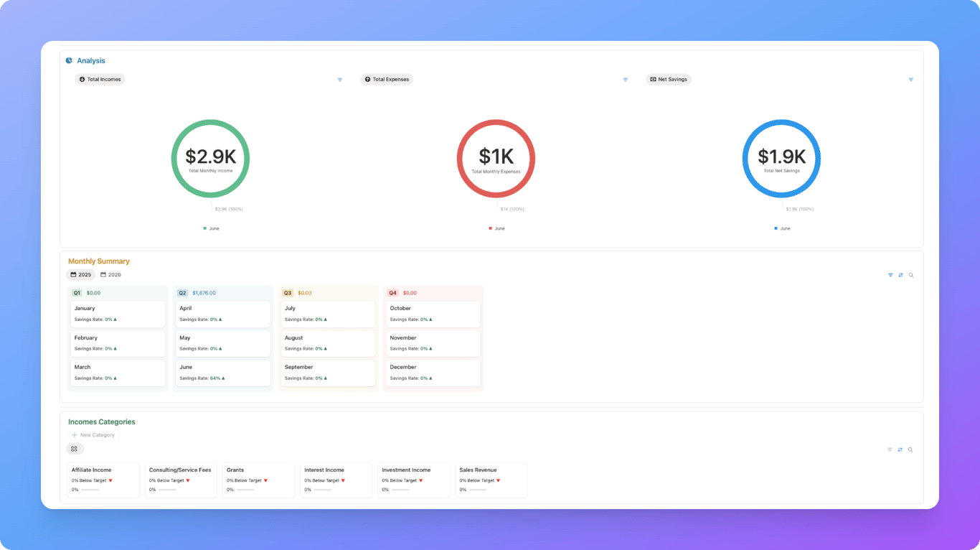Toggle the June legend on savings chart

click(x=782, y=228)
